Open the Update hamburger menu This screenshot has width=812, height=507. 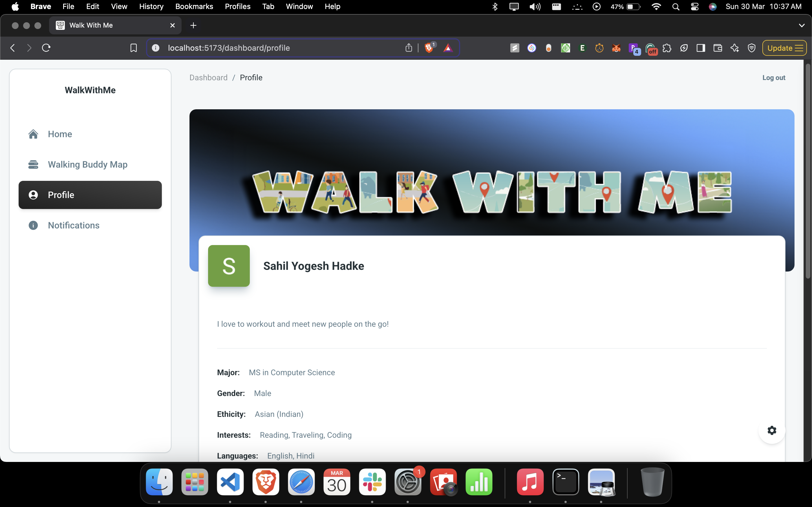784,48
